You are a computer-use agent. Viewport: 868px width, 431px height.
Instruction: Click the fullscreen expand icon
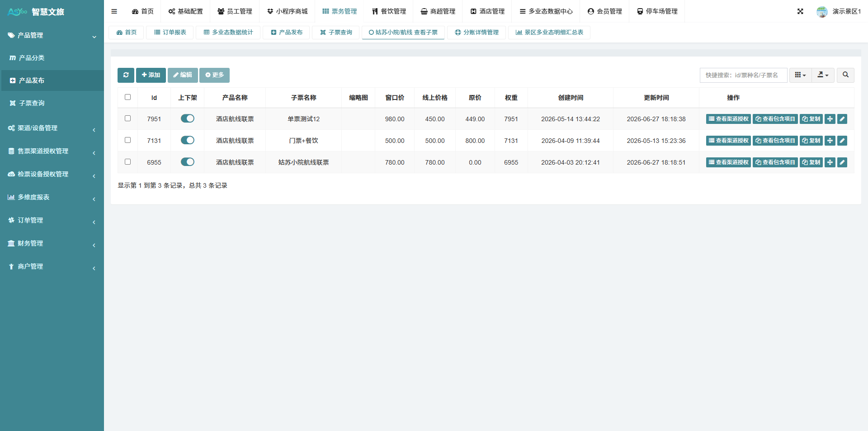tap(800, 11)
